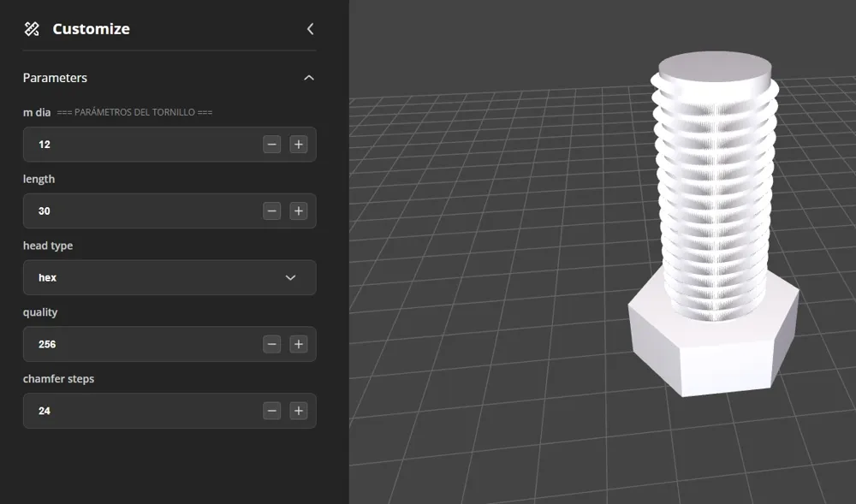Collapse the Parameters section
Viewport: 856px width, 504px height.
(x=309, y=77)
